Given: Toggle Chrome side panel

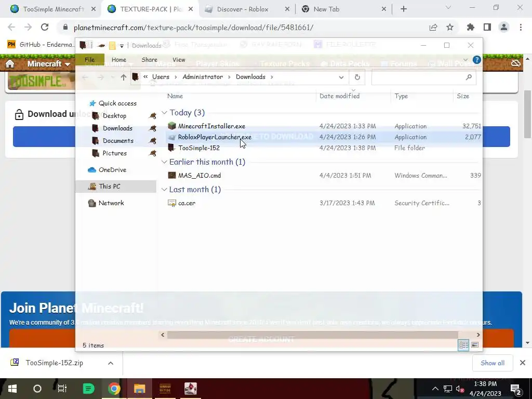Looking at the screenshot, I should (x=487, y=28).
